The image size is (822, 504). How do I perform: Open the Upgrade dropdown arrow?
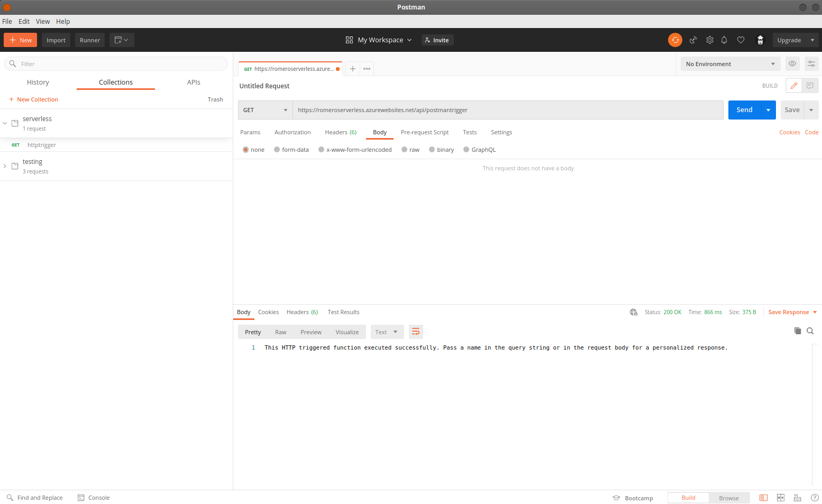point(812,40)
